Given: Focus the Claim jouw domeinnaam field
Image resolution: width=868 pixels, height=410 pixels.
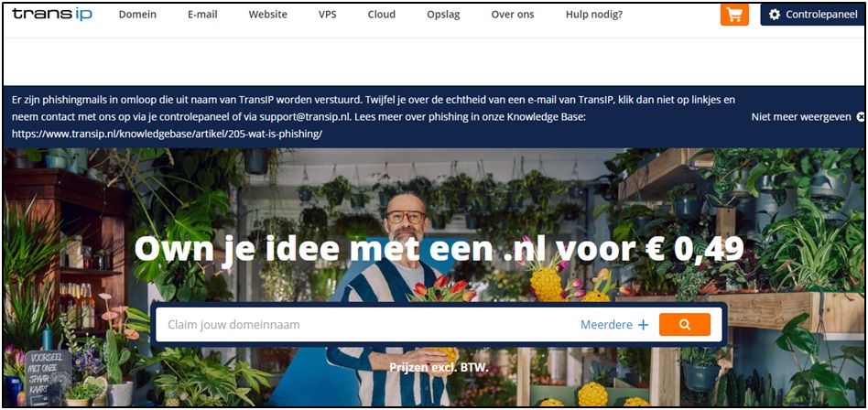Looking at the screenshot, I should (365, 325).
